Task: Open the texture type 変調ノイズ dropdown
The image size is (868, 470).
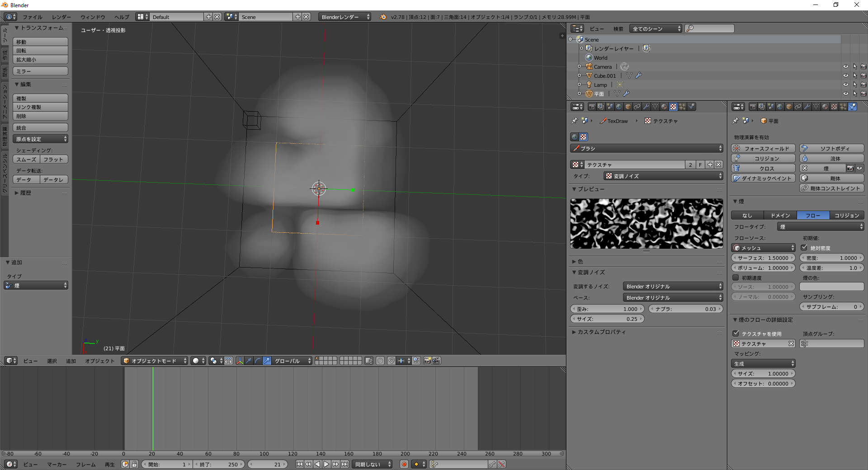Action: pyautogui.click(x=664, y=176)
